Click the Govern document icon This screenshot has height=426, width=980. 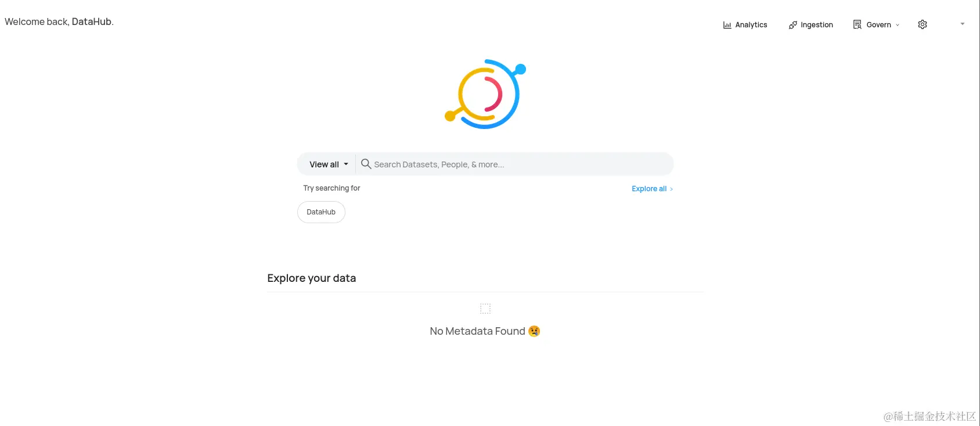point(857,24)
